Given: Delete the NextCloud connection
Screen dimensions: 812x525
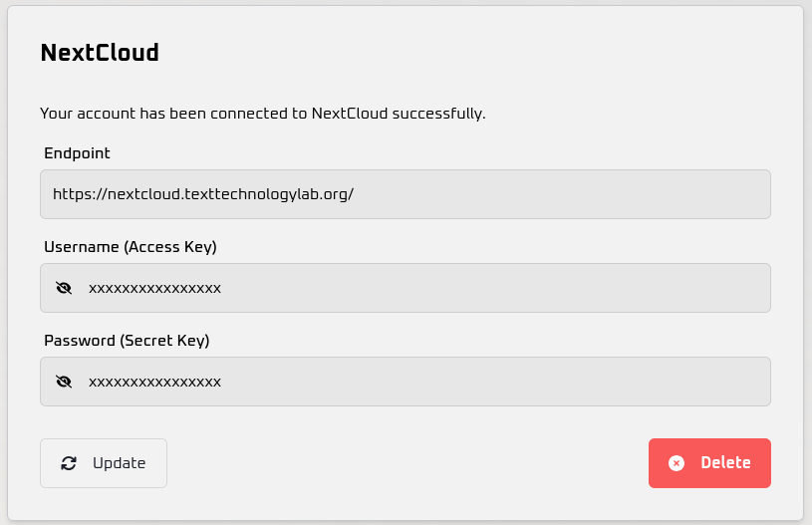Looking at the screenshot, I should coord(709,463).
